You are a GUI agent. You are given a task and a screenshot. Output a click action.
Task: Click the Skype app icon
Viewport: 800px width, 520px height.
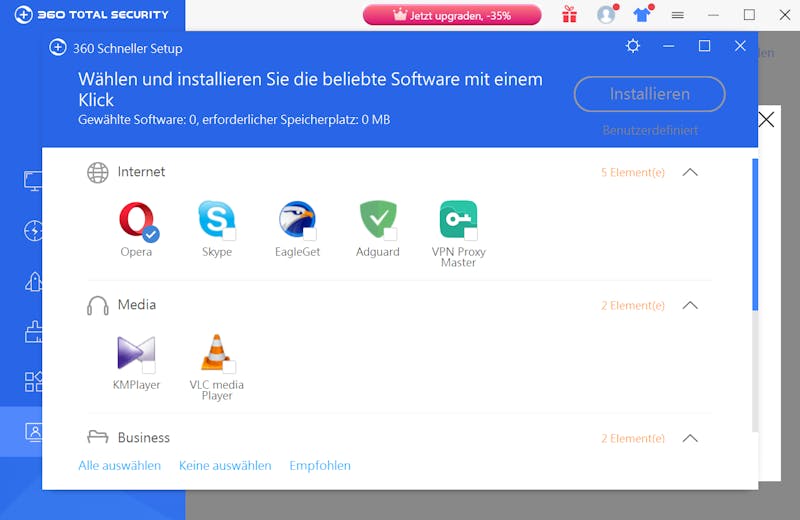click(x=216, y=218)
